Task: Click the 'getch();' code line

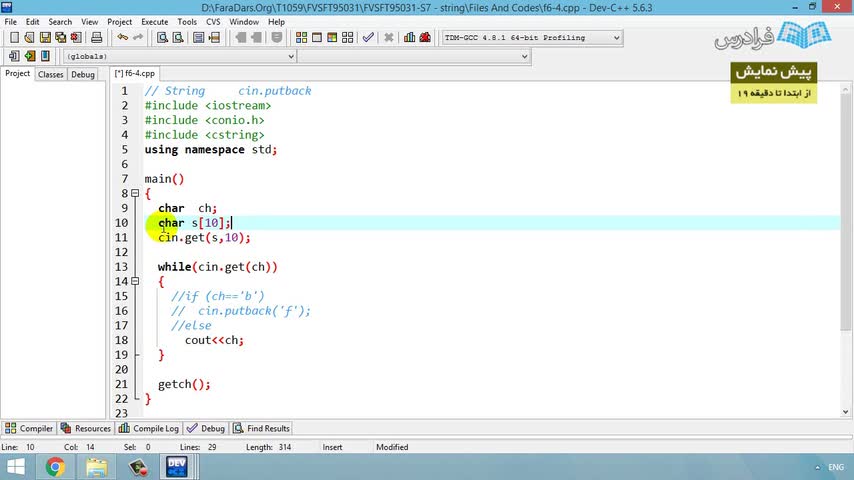Action: (184, 385)
